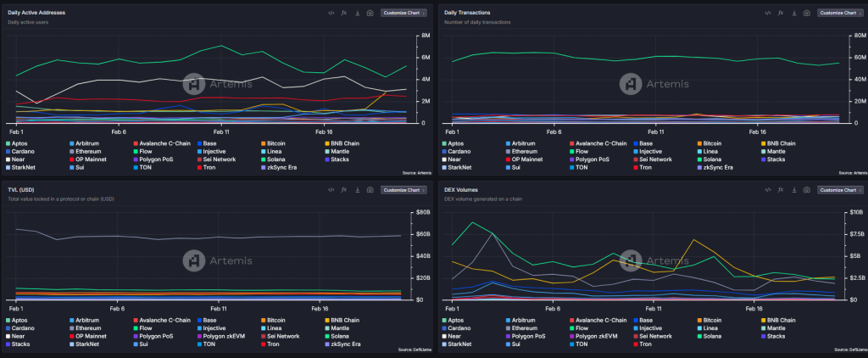The image size is (868, 358).
Task: Customize Chart for Daily Transactions
Action: click(840, 13)
